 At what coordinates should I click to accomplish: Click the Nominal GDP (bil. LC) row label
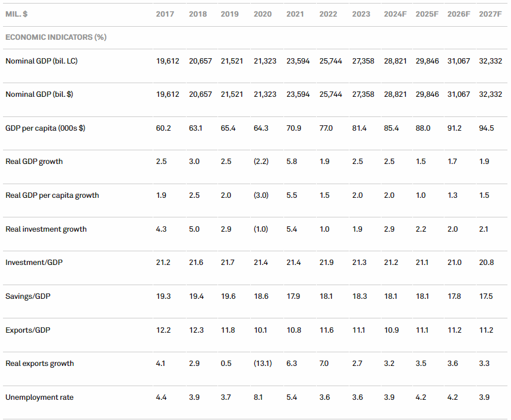pos(42,61)
